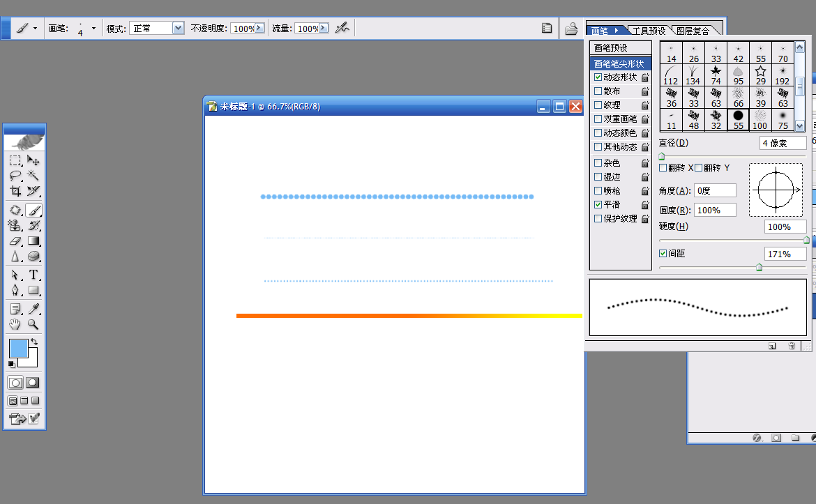Pick the star brush tip 29
Screen dimensions: 816x504
point(761,75)
